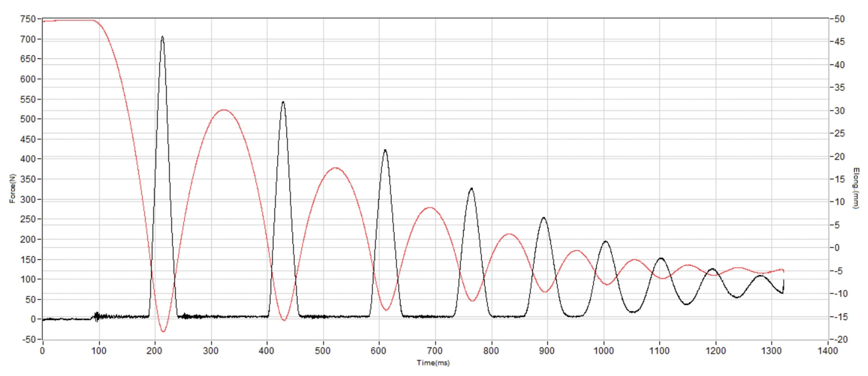Click the 1400 tick label on the time axis
This screenshot has height=376, width=868.
(827, 351)
